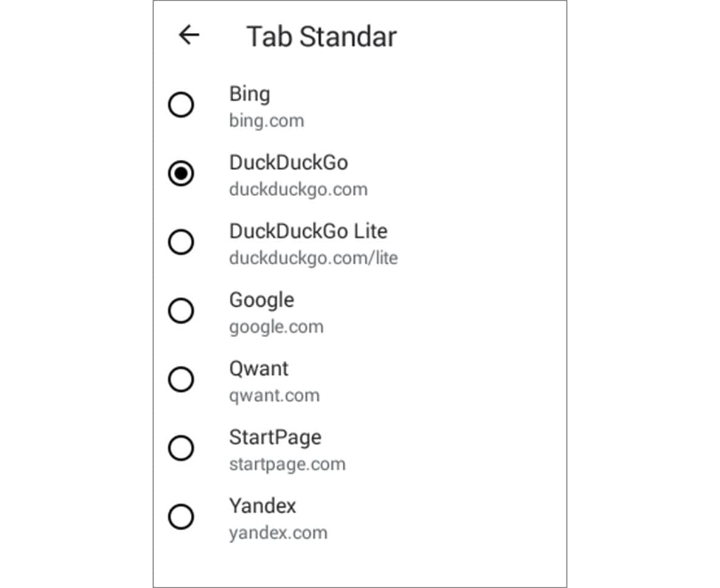Tap the StartPage option name

click(x=275, y=437)
